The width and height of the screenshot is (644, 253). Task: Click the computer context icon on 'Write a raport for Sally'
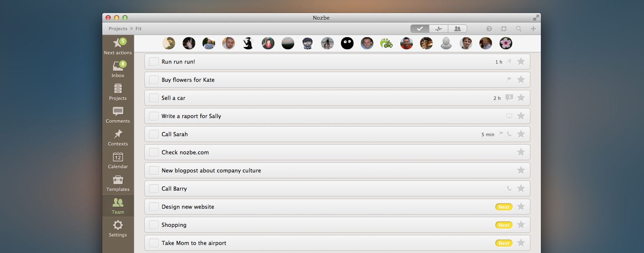coord(509,116)
